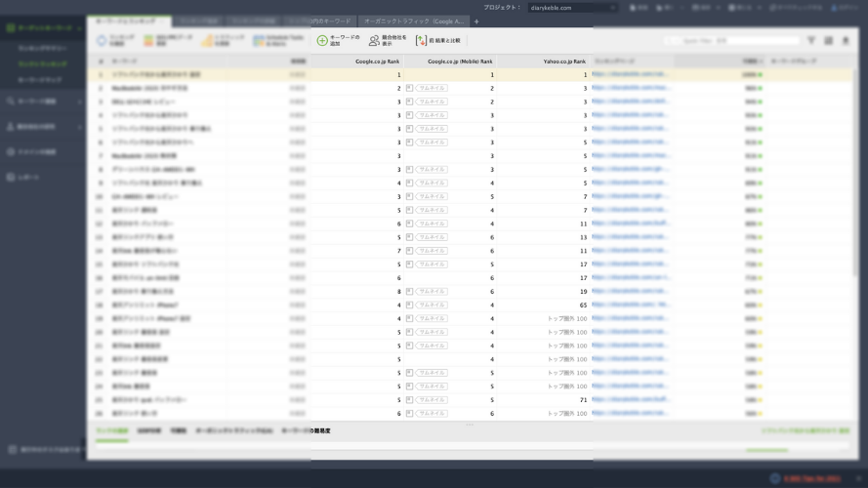Sort by the Yahoo.co.jp Rank column header
Viewport: 868px width, 488px height.
coord(544,61)
